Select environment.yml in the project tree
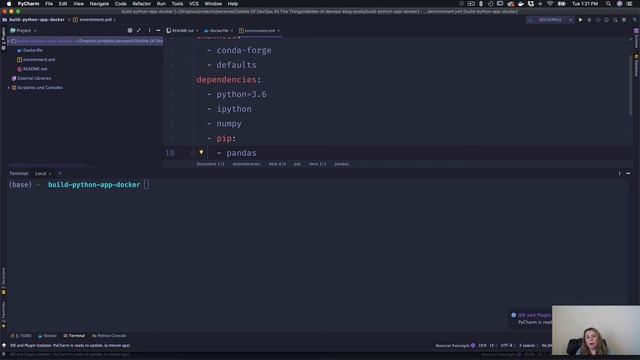 pos(36,60)
